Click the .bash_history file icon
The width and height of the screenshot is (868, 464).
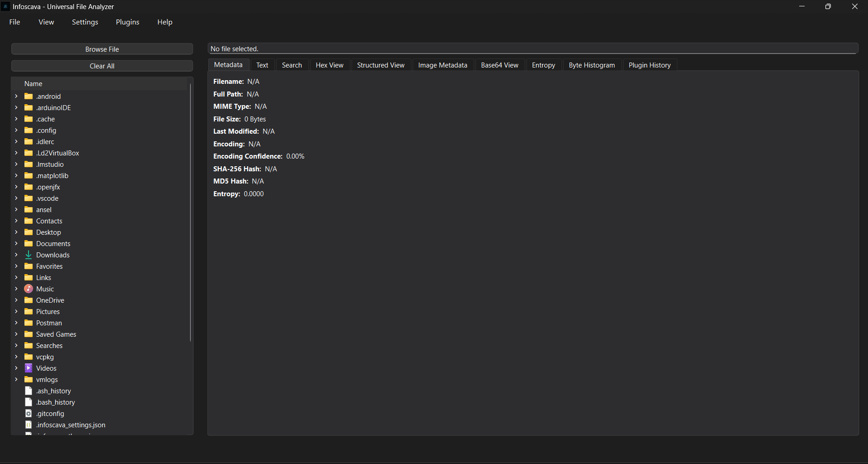[x=29, y=402]
